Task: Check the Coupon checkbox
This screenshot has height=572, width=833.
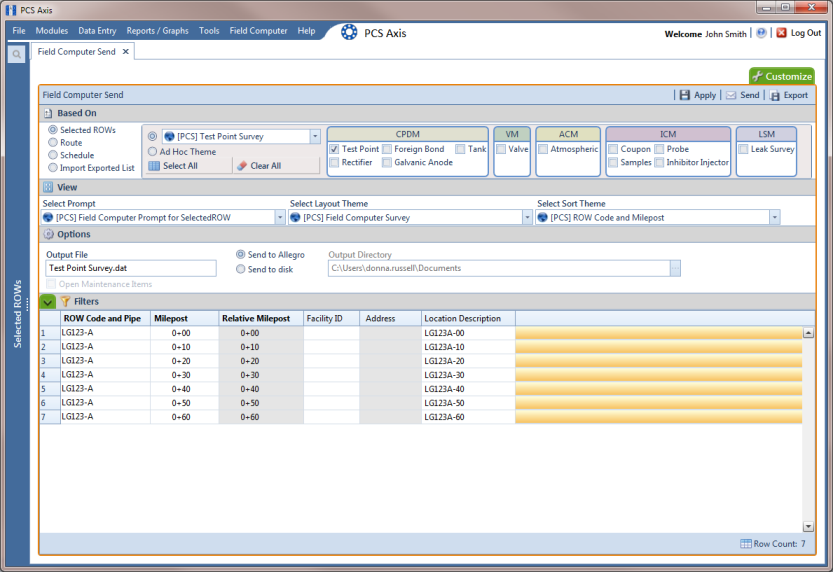Action: tap(613, 149)
